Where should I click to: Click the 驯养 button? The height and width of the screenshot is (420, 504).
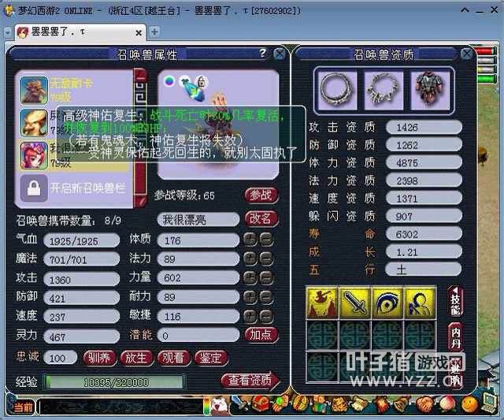[100, 358]
